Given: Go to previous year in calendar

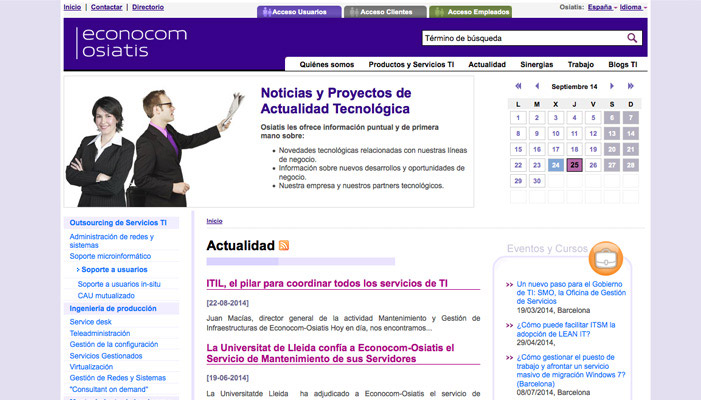Looking at the screenshot, I should 518,86.
